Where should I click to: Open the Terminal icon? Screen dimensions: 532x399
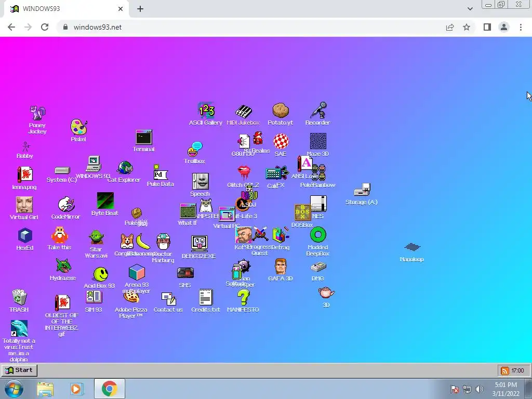point(144,137)
